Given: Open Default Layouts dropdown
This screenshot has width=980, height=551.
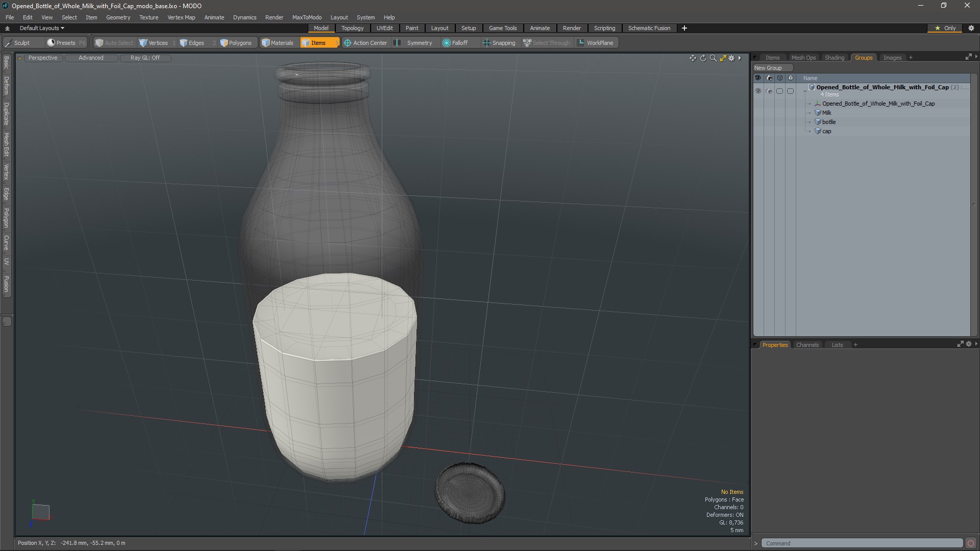Looking at the screenshot, I should point(42,28).
